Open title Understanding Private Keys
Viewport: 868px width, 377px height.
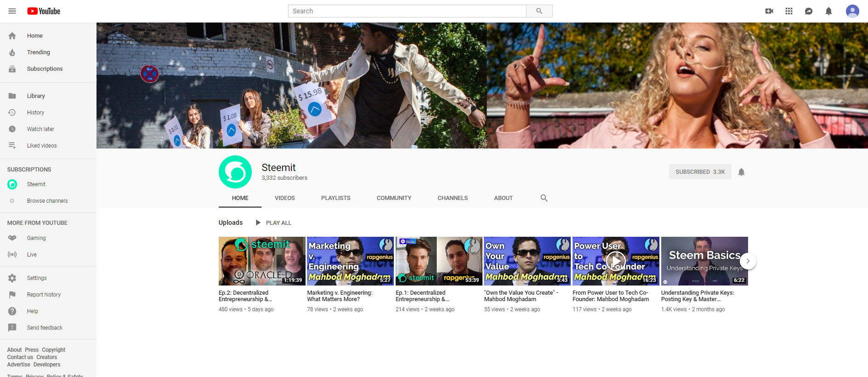click(x=698, y=296)
